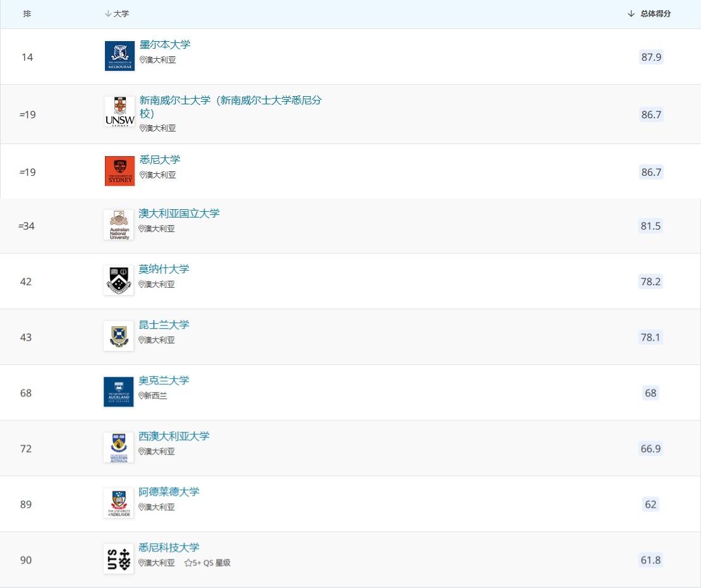The height and width of the screenshot is (588, 701).
Task: Click the UTS logo for 悉尼科技大学
Action: point(118,559)
